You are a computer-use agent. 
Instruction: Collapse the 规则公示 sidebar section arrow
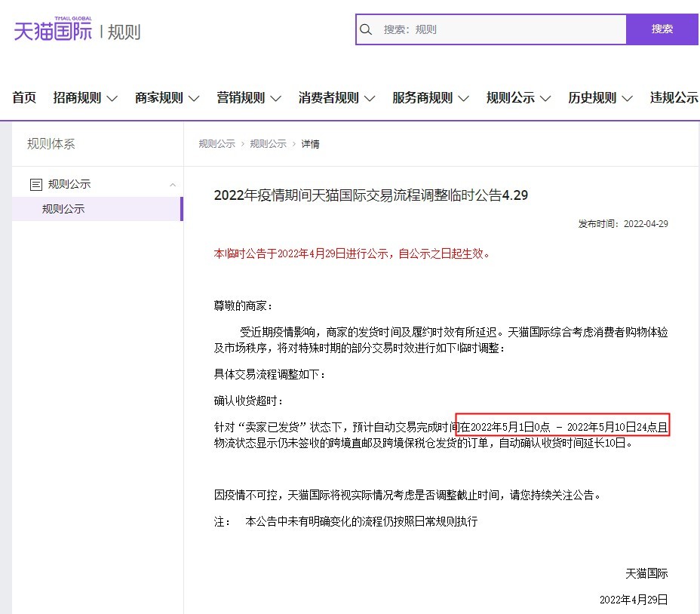click(173, 185)
